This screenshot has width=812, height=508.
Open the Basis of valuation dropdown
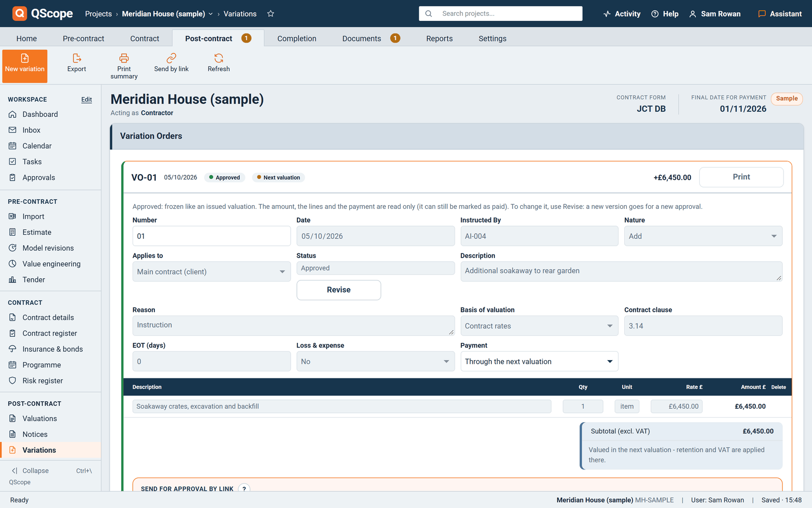(x=539, y=326)
